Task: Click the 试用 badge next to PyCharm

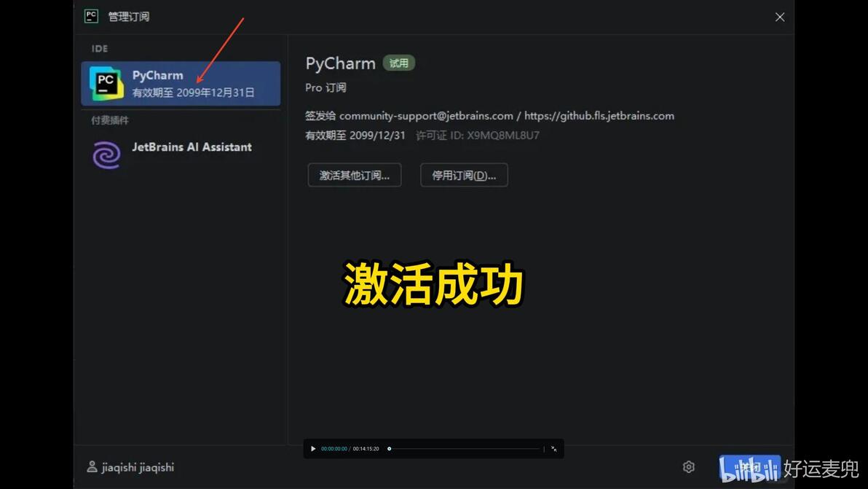Action: (398, 63)
